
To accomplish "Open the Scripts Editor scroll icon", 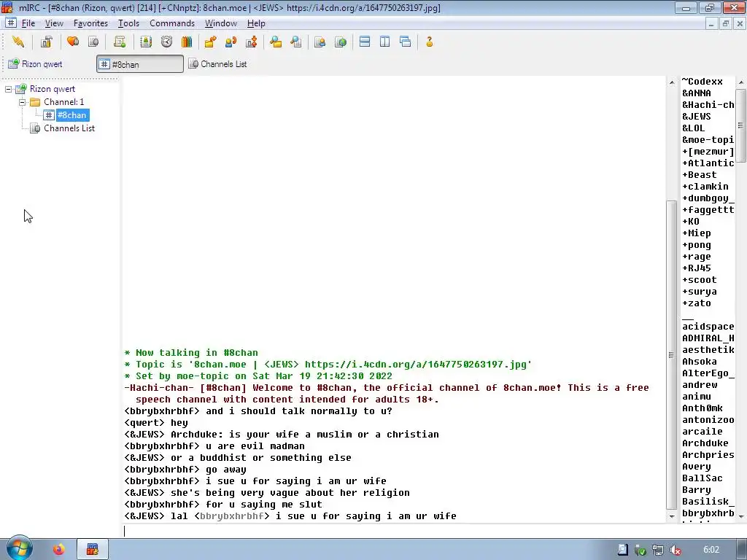I will 120,42.
